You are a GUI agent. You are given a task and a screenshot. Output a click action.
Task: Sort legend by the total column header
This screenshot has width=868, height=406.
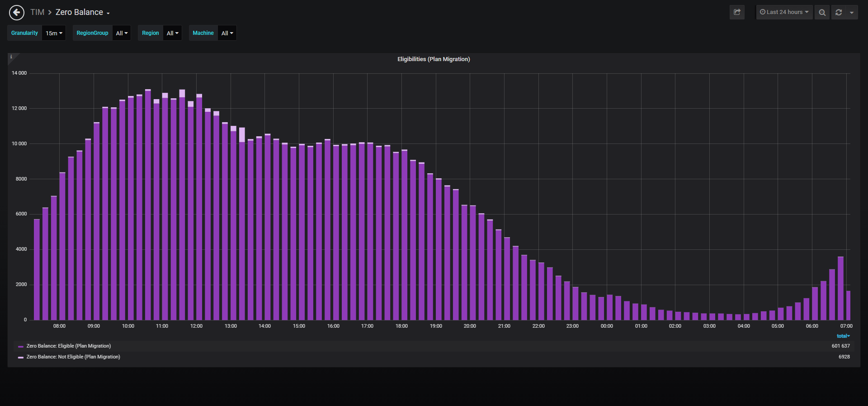[x=843, y=336]
